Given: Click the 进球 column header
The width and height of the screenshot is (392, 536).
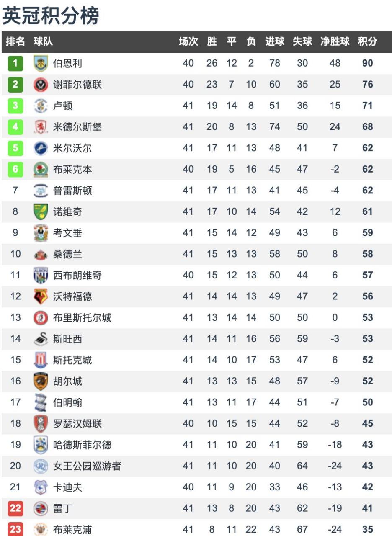Looking at the screenshot, I should point(274,42).
